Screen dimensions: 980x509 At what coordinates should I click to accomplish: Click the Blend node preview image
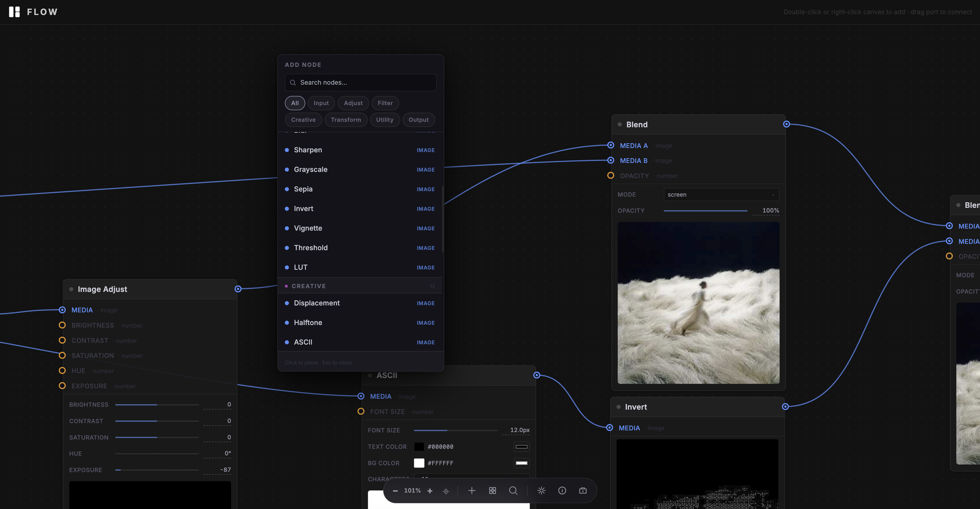[699, 303]
